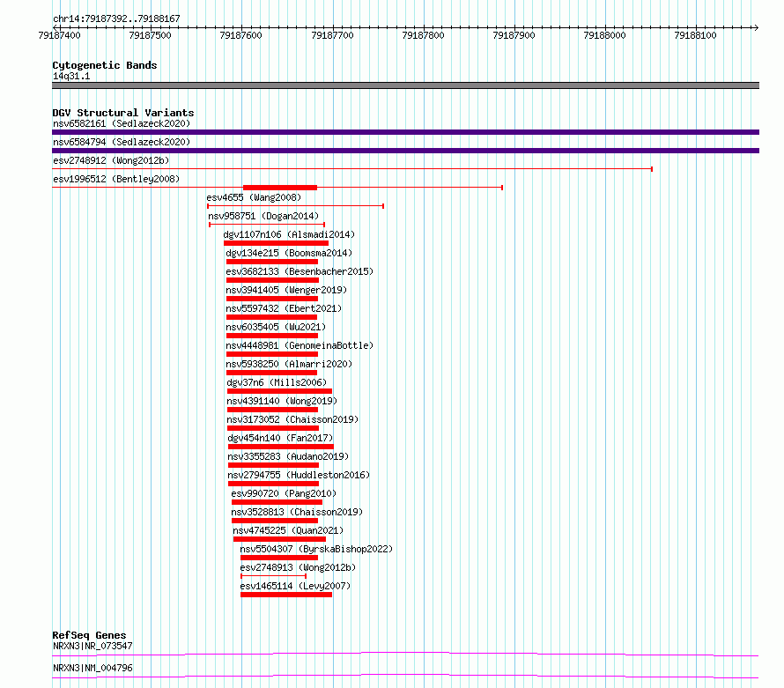
Task: Open variant esv990720 (Pang2010)
Action: tap(284, 493)
